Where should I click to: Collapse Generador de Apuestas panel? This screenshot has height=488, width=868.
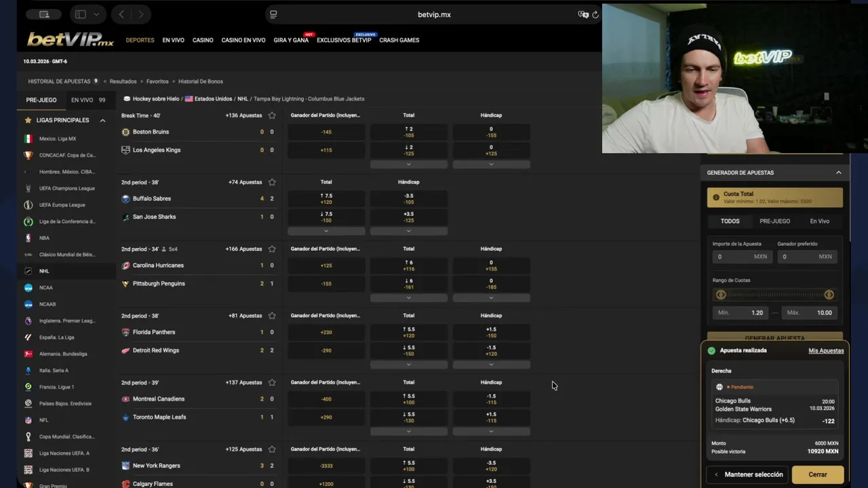[838, 173]
